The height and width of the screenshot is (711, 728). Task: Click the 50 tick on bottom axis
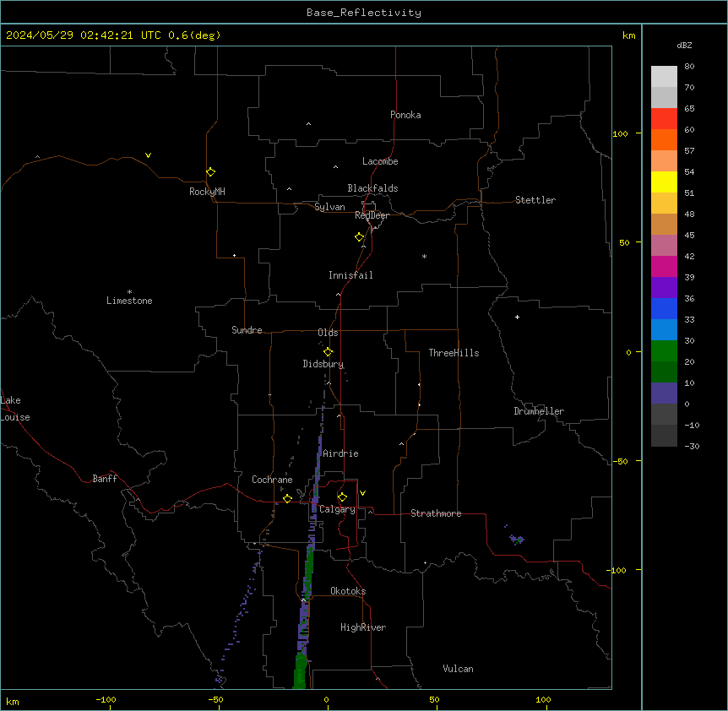pos(435,699)
